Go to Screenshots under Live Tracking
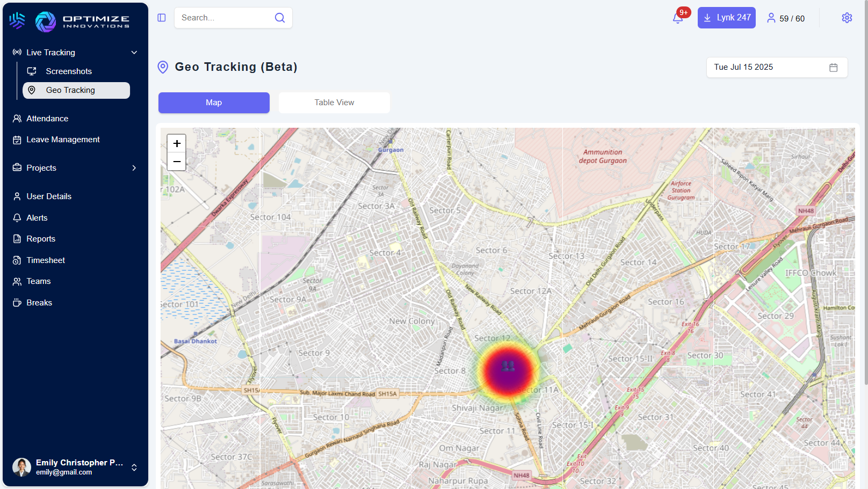868x489 pixels. pos(69,71)
